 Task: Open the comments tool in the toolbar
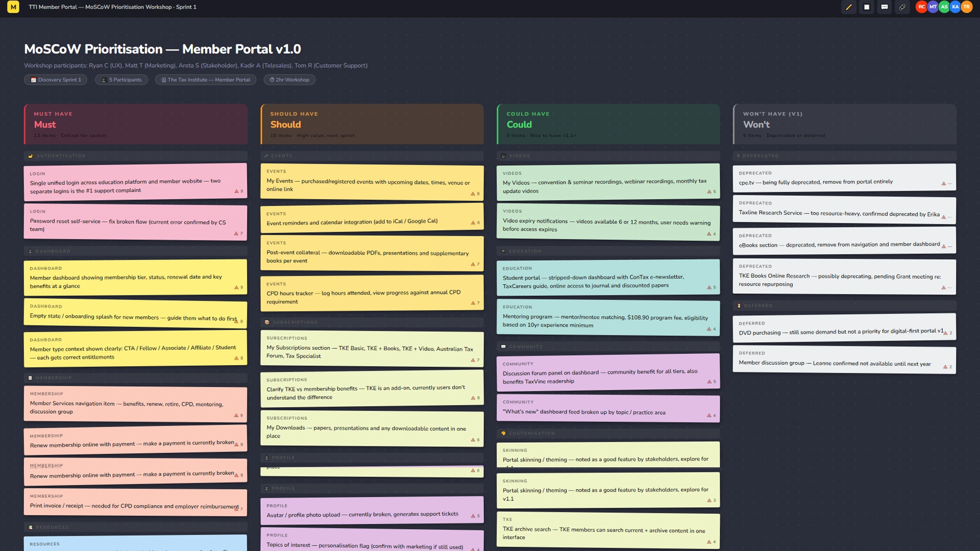[884, 7]
